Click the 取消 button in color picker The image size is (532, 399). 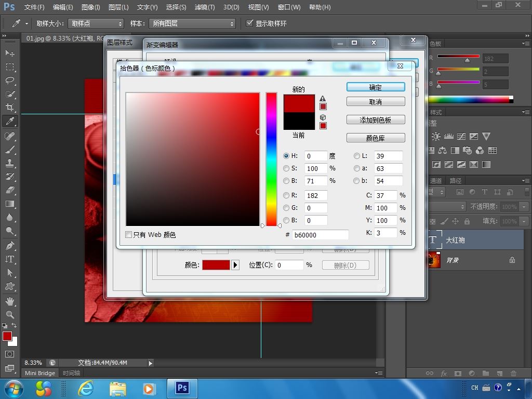tap(376, 102)
